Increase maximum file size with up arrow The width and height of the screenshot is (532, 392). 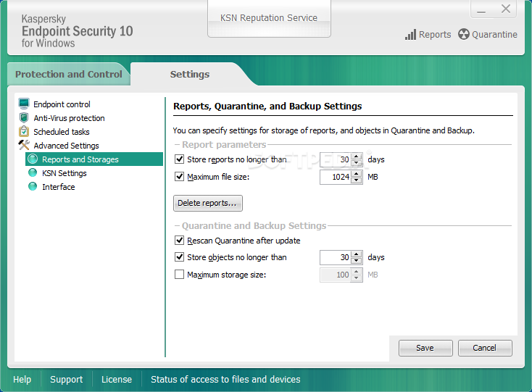click(x=356, y=174)
